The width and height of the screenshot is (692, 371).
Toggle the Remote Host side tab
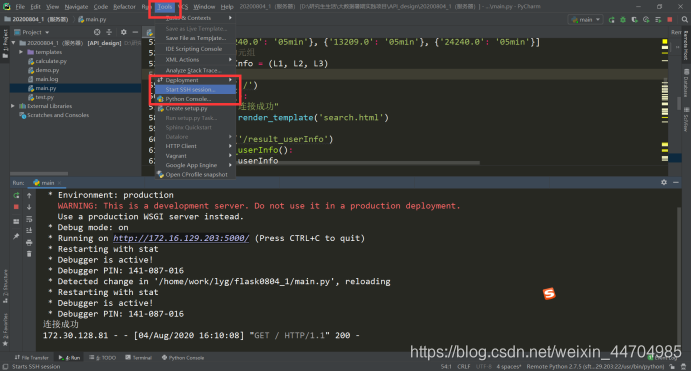pos(686,45)
